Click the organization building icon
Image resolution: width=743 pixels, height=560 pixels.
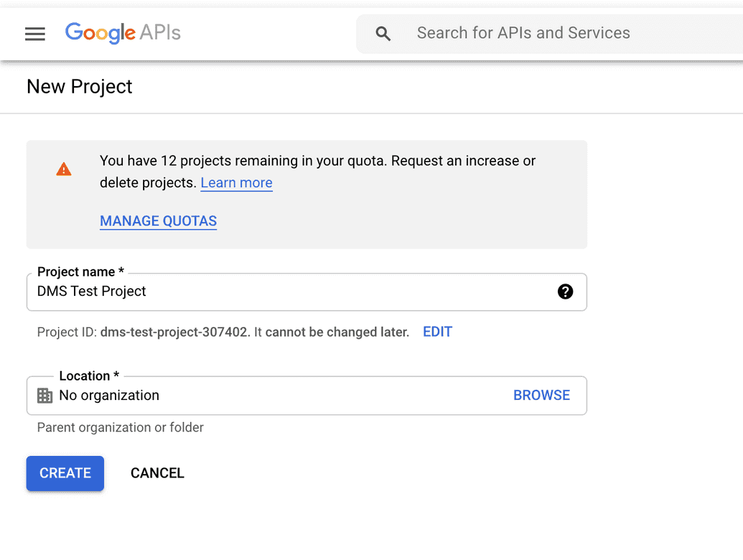click(45, 395)
